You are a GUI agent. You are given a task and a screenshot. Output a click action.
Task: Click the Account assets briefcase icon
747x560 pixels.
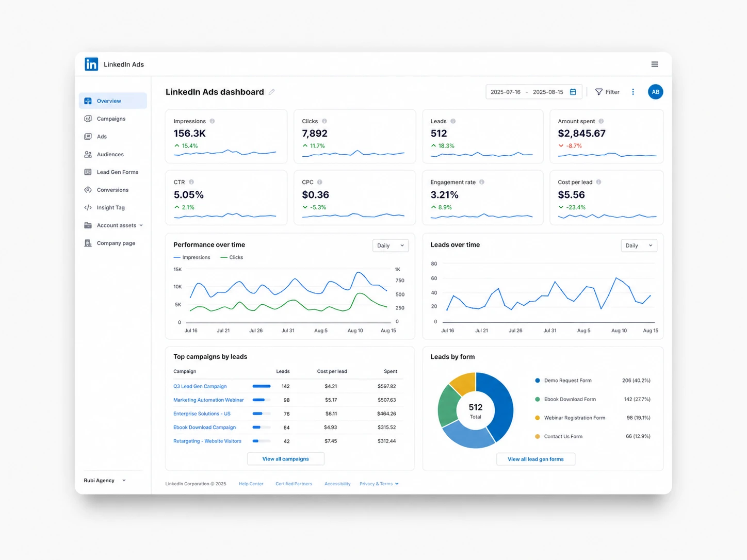tap(88, 225)
